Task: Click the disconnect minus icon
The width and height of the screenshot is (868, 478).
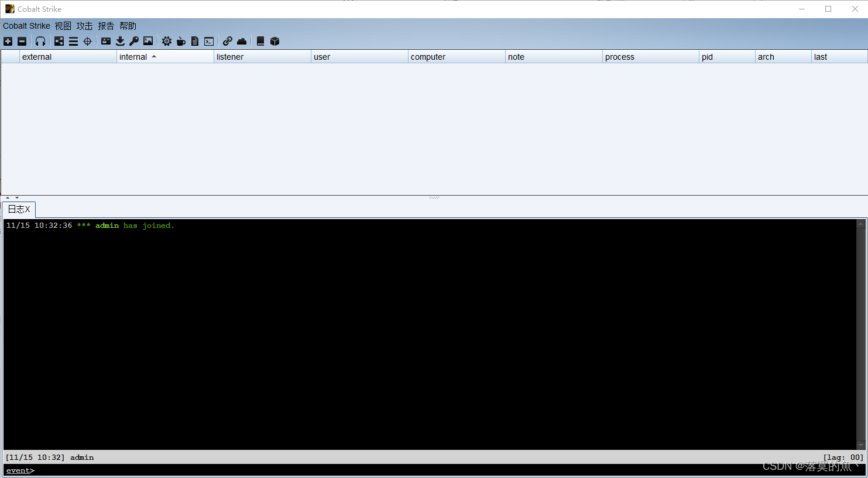Action: point(22,41)
